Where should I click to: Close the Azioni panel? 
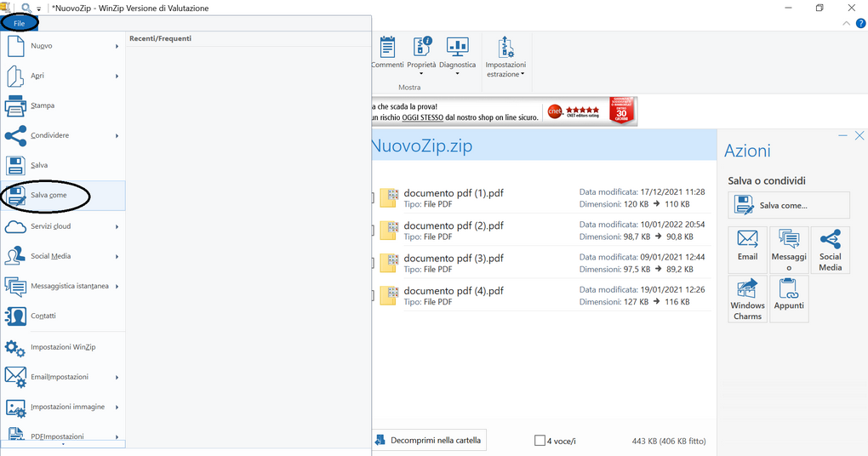pos(859,135)
